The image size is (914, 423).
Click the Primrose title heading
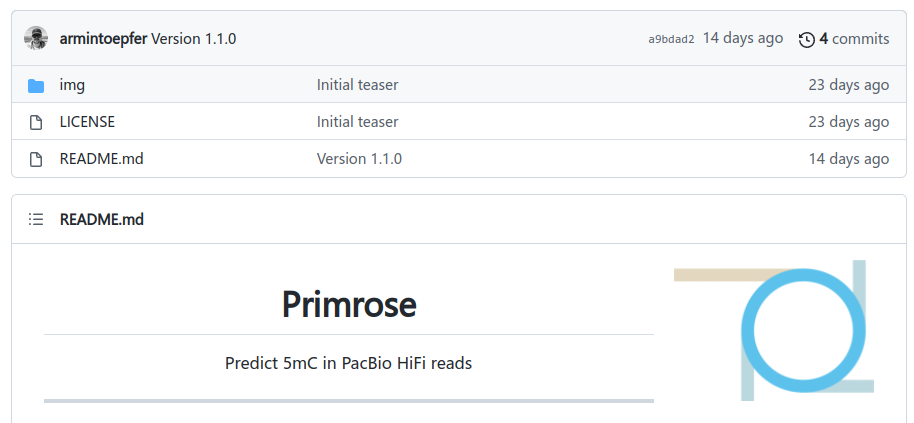[348, 304]
